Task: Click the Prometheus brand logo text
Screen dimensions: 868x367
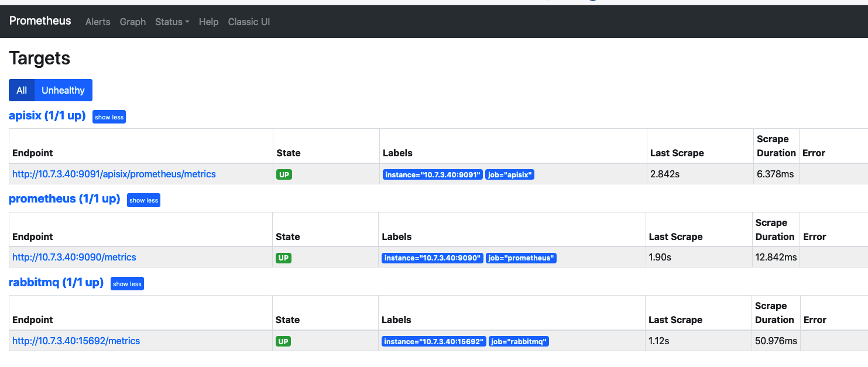Action: pos(40,21)
